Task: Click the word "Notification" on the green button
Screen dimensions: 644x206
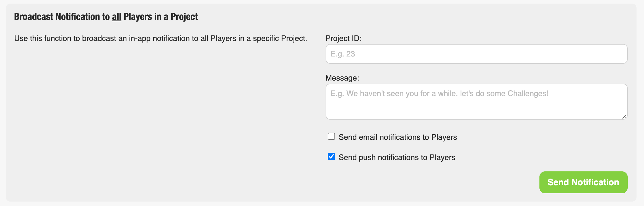Action: point(595,182)
